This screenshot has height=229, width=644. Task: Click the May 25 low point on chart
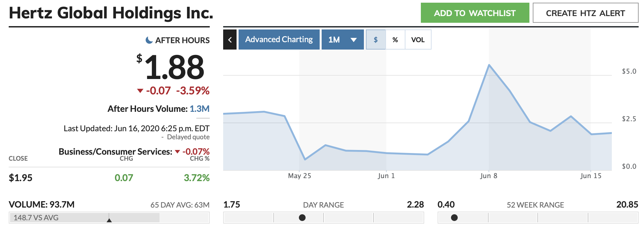(305, 159)
